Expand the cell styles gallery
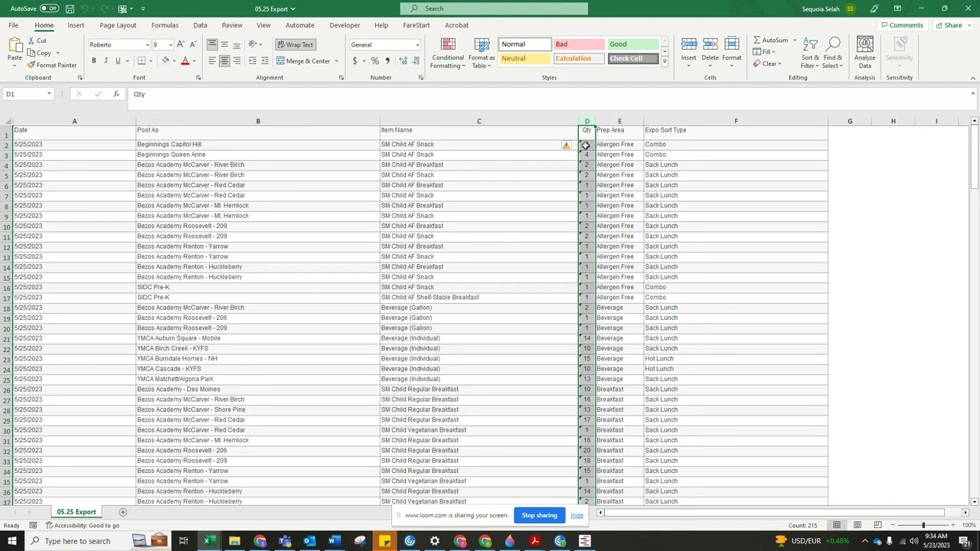980x551 pixels. 665,60
